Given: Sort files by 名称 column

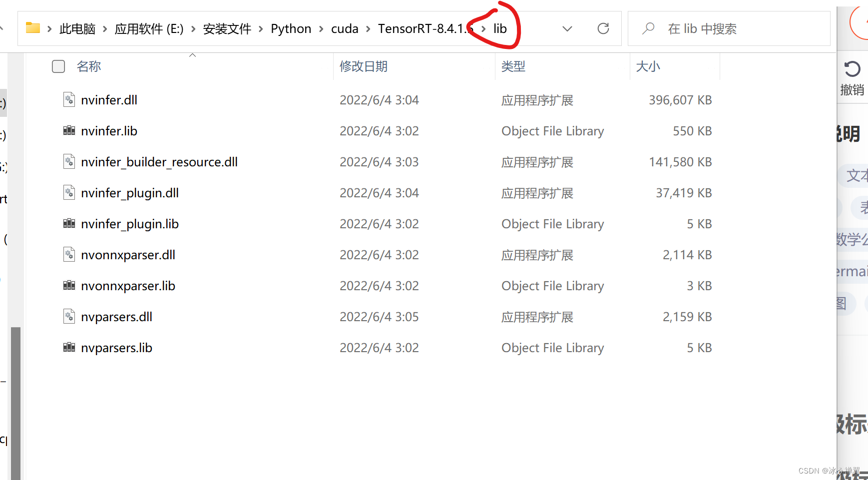Looking at the screenshot, I should (x=89, y=66).
